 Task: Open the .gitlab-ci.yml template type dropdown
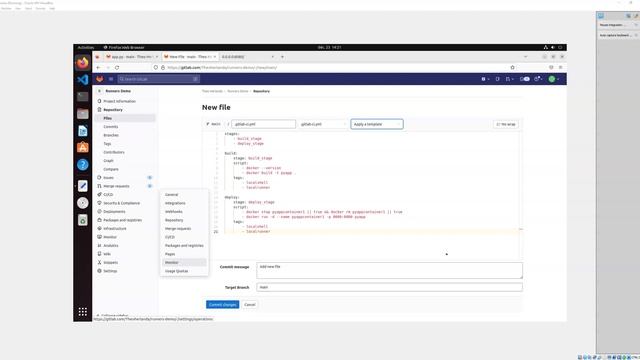pyautogui.click(x=322, y=124)
